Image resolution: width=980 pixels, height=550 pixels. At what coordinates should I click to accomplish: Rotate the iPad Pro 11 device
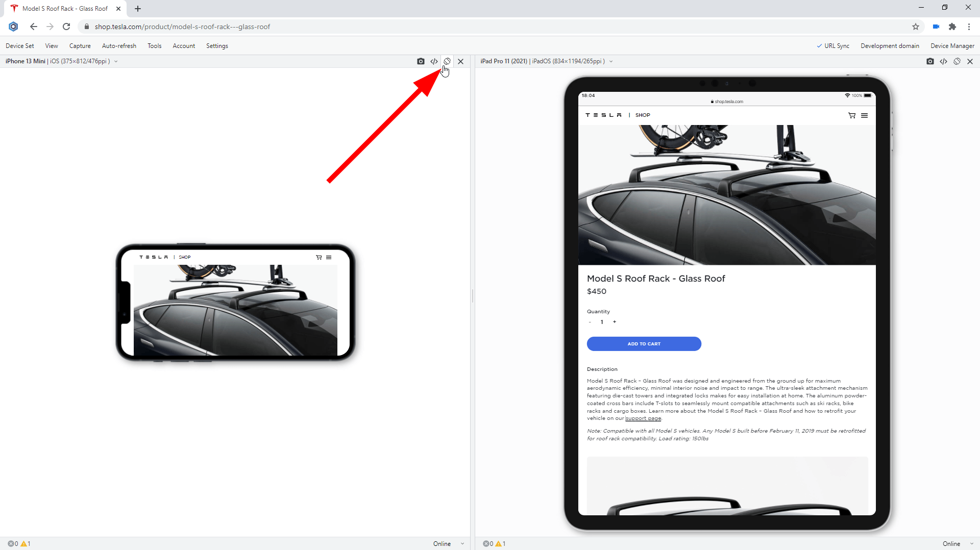(x=957, y=61)
